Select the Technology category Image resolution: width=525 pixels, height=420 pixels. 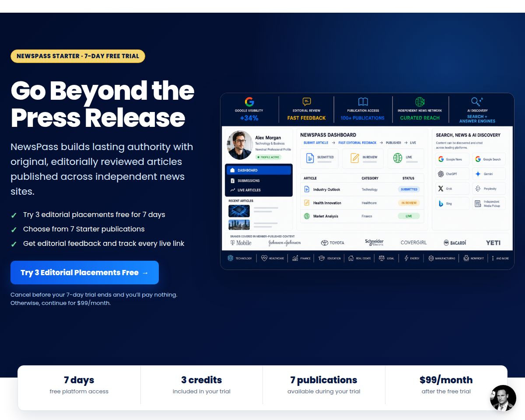point(240,259)
